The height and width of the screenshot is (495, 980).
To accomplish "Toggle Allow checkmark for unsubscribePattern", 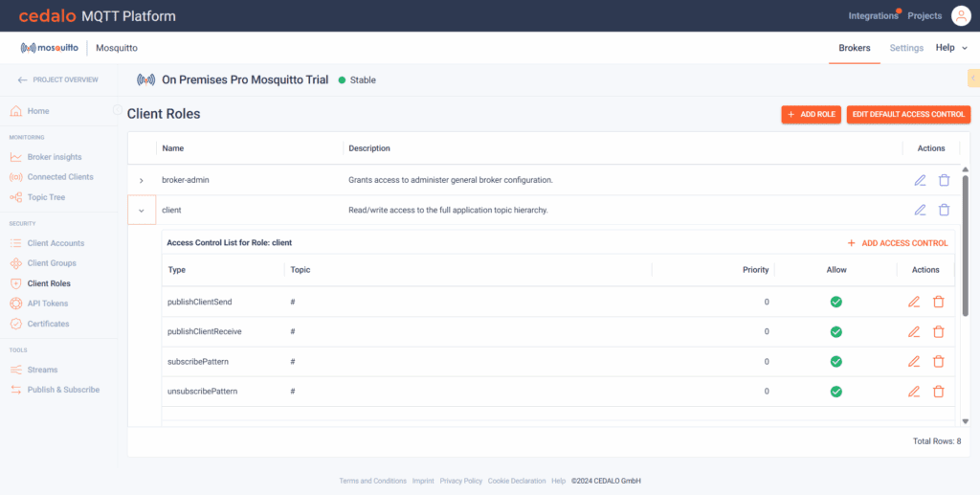I will (835, 392).
